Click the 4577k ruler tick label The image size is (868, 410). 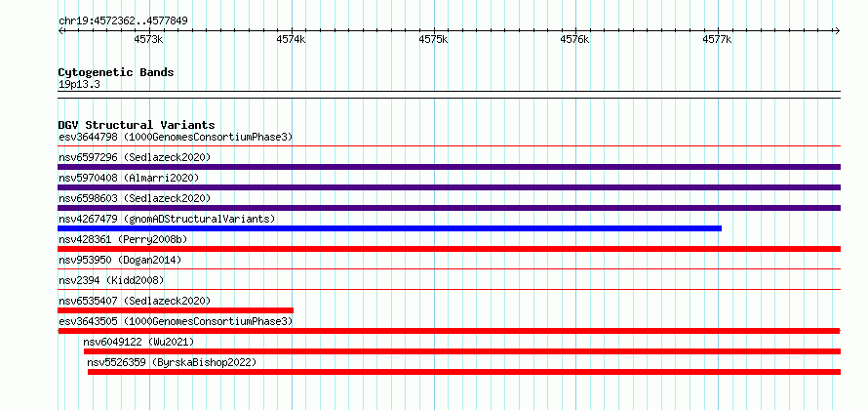(x=718, y=39)
